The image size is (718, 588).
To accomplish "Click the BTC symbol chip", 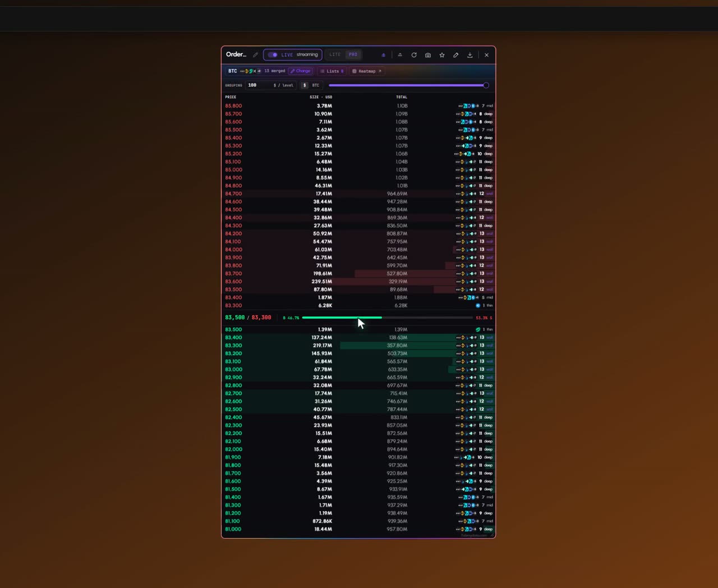I will (232, 71).
